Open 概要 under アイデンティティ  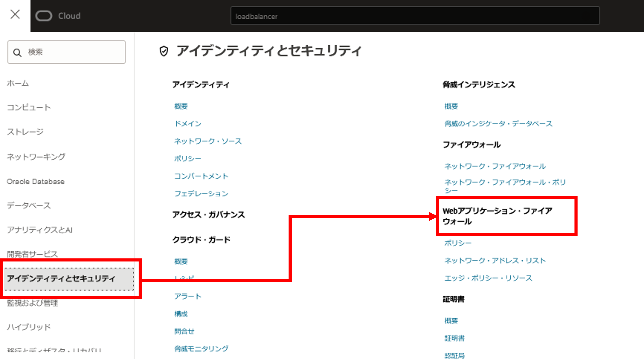click(x=181, y=106)
